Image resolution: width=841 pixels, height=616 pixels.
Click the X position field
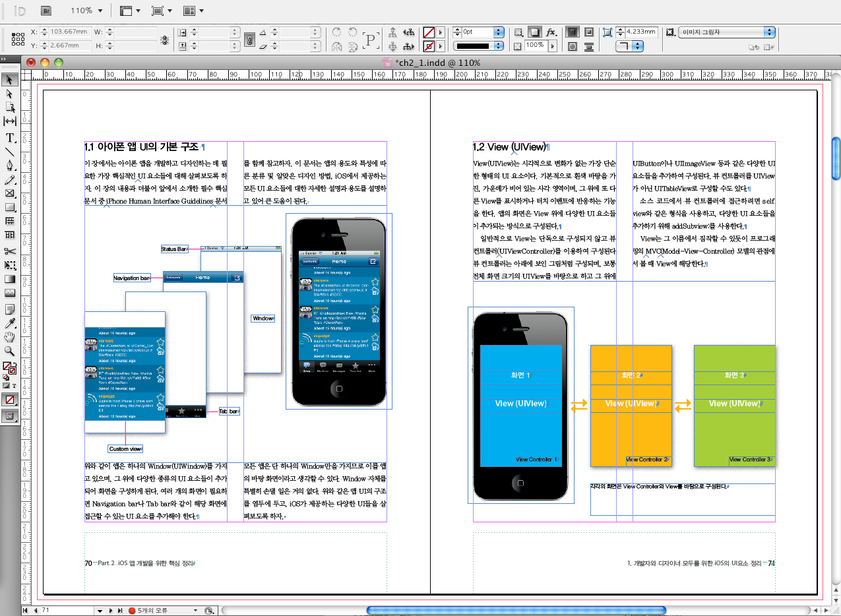[x=70, y=32]
